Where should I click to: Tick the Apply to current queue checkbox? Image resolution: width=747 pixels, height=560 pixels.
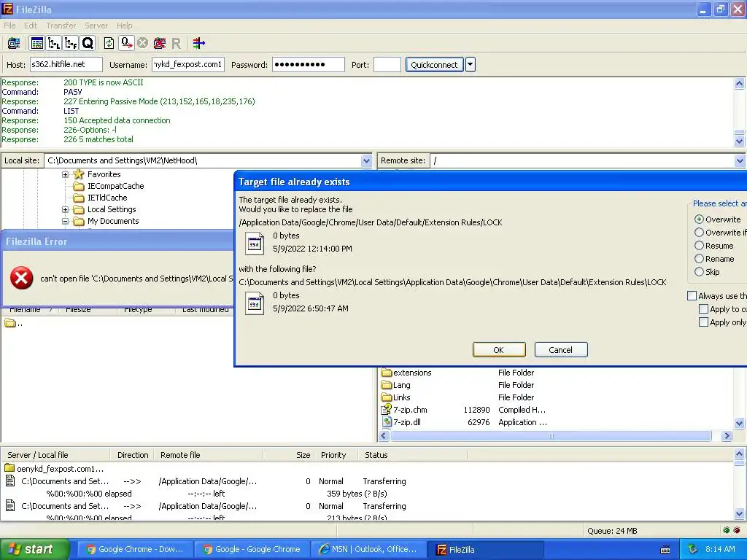pyautogui.click(x=703, y=309)
